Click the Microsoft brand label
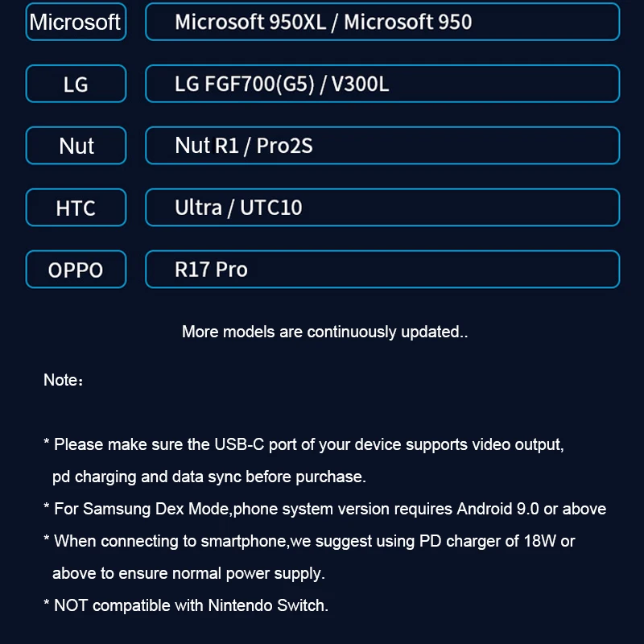Viewport: 644px width, 644px height. click(76, 22)
